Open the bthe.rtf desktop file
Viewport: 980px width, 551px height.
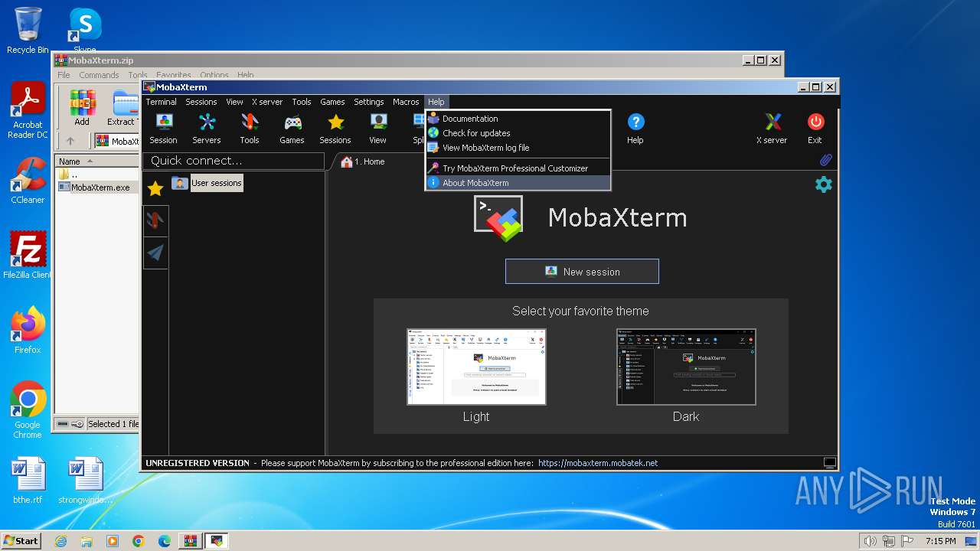pos(28,481)
